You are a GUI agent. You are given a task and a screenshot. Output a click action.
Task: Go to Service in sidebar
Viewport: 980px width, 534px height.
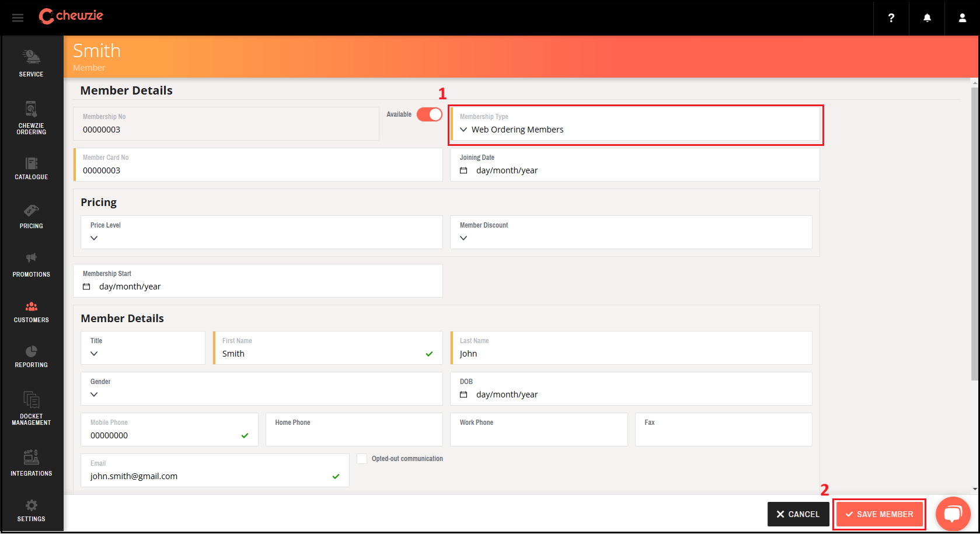point(32,63)
